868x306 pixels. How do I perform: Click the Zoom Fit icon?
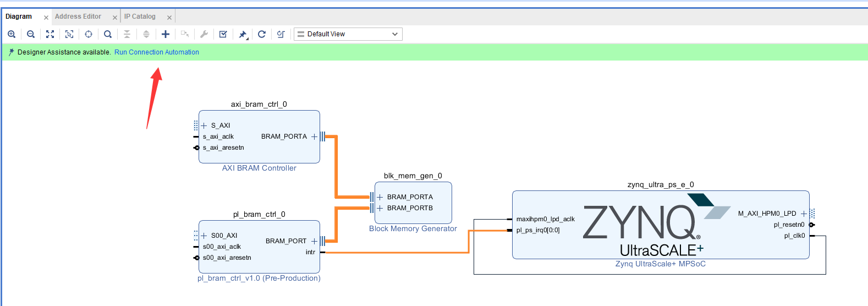[50, 34]
